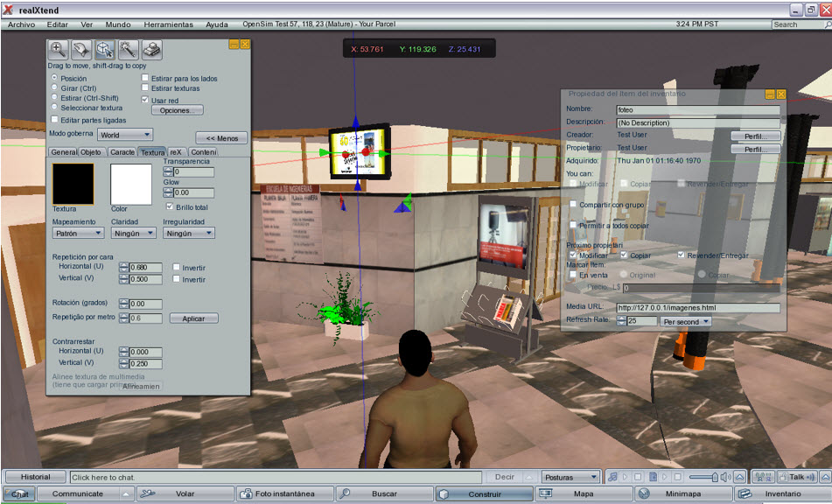The width and height of the screenshot is (832, 504).
Task: Expand the media controls up arrow
Action: coord(739,477)
